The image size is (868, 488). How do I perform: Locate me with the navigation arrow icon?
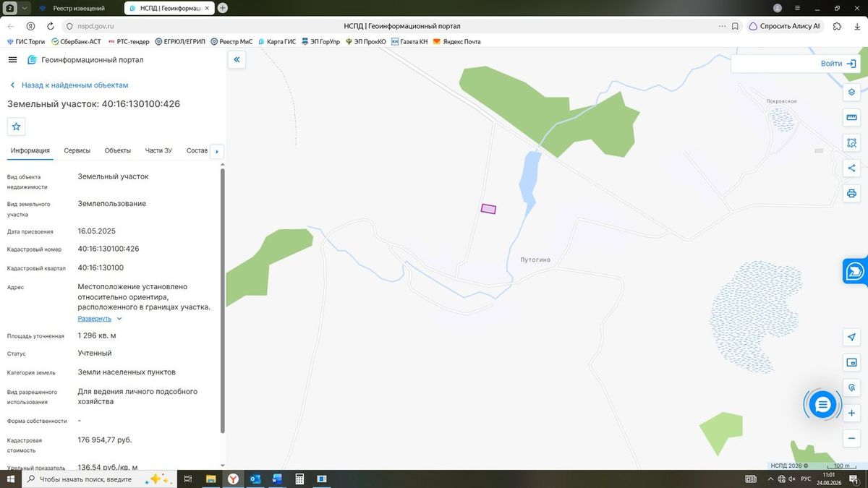pyautogui.click(x=851, y=337)
